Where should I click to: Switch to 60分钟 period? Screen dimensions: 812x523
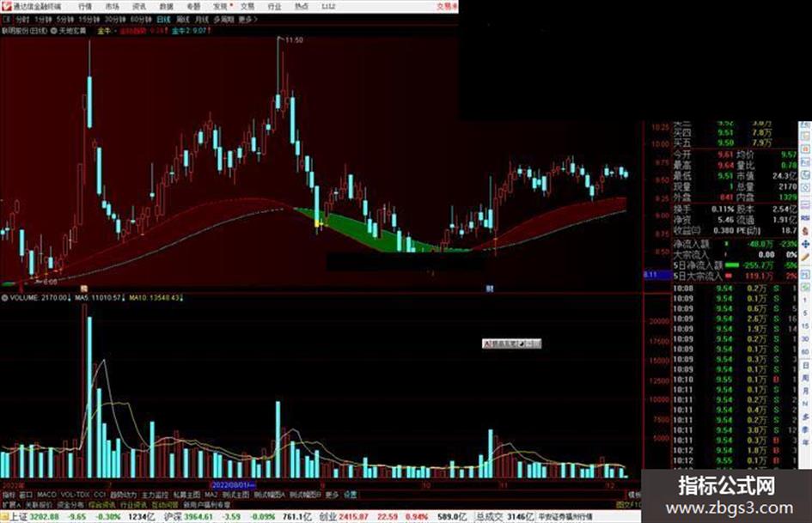point(141,20)
